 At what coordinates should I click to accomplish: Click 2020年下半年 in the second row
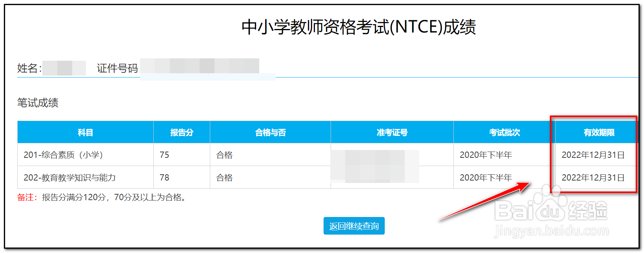pyautogui.click(x=486, y=177)
